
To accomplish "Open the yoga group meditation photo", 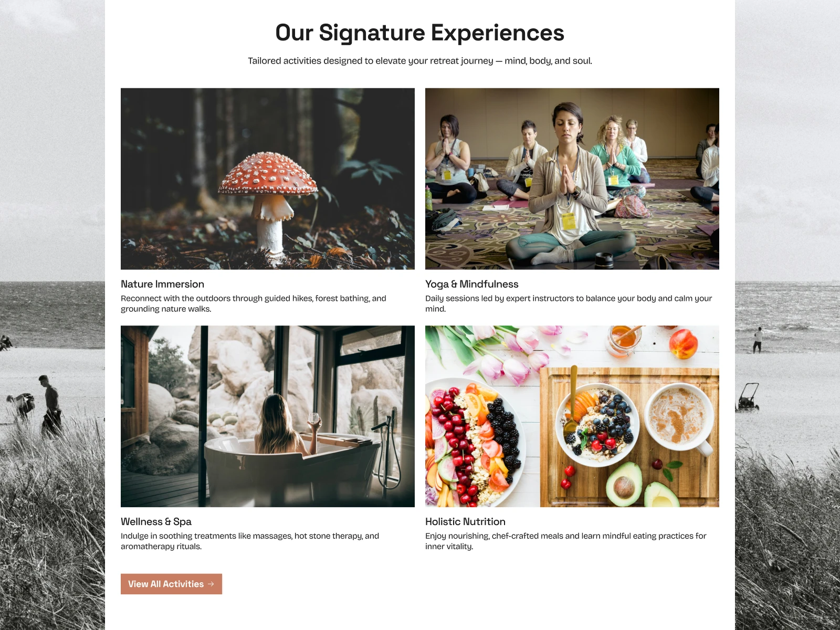I will point(572,179).
